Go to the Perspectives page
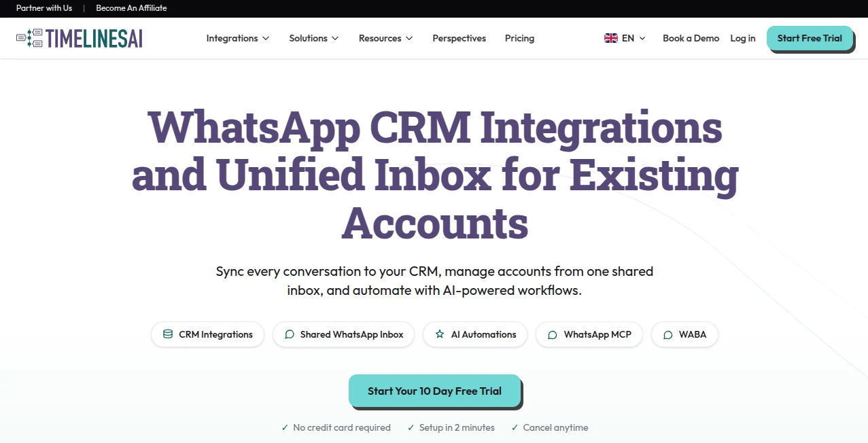Viewport: 868px width, 443px height. 459,38
